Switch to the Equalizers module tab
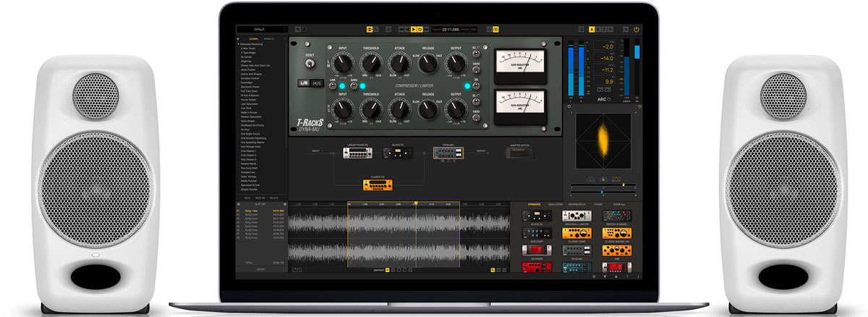 pyautogui.click(x=556, y=205)
